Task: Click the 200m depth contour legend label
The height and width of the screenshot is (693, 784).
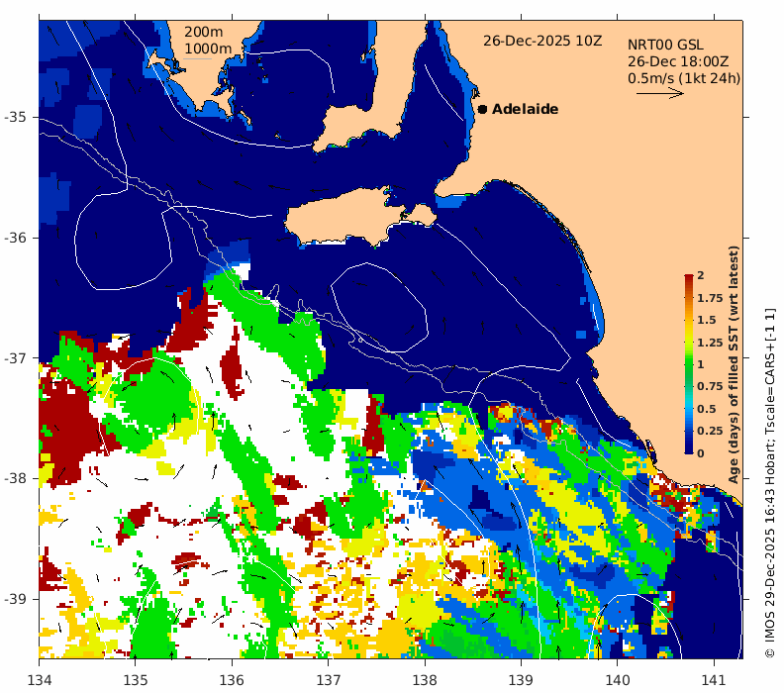Action: 204,32
